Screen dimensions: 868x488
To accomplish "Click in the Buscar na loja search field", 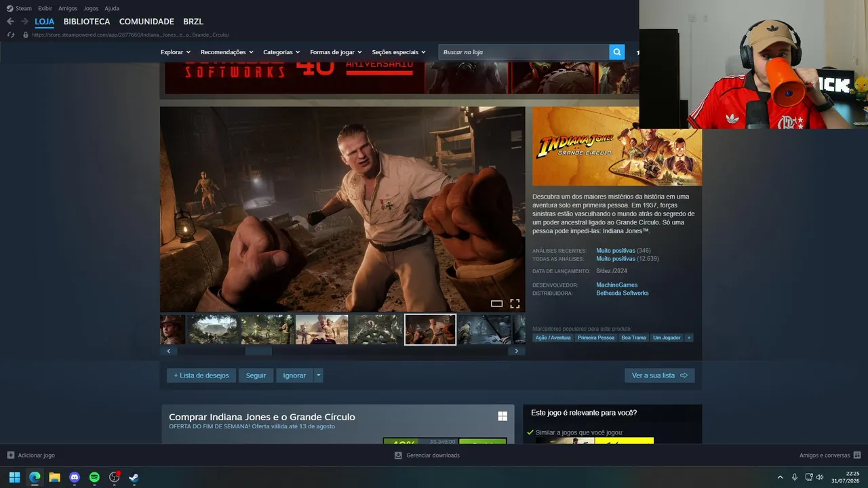I will (524, 52).
